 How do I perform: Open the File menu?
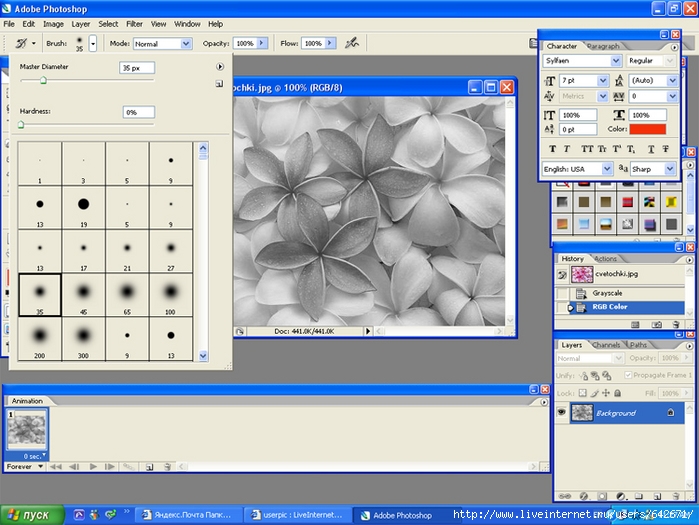9,24
